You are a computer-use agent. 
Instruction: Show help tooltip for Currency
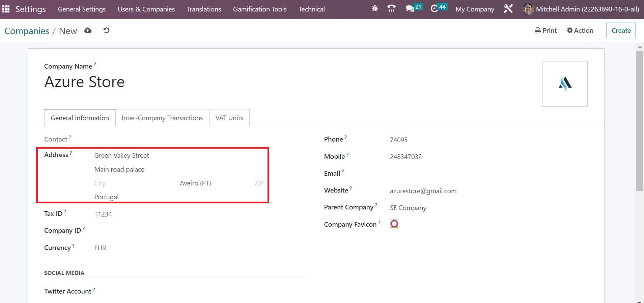click(x=73, y=246)
